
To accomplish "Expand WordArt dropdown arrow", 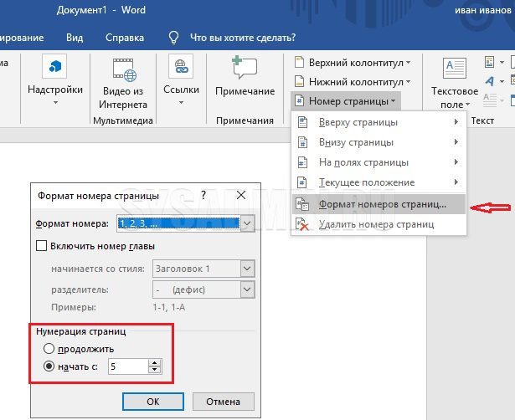I will (502, 81).
